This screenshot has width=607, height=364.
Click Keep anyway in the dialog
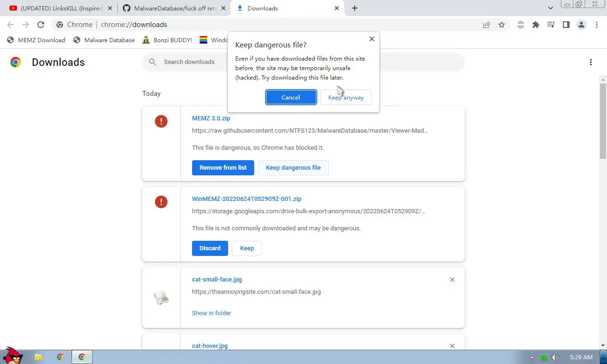pyautogui.click(x=346, y=98)
